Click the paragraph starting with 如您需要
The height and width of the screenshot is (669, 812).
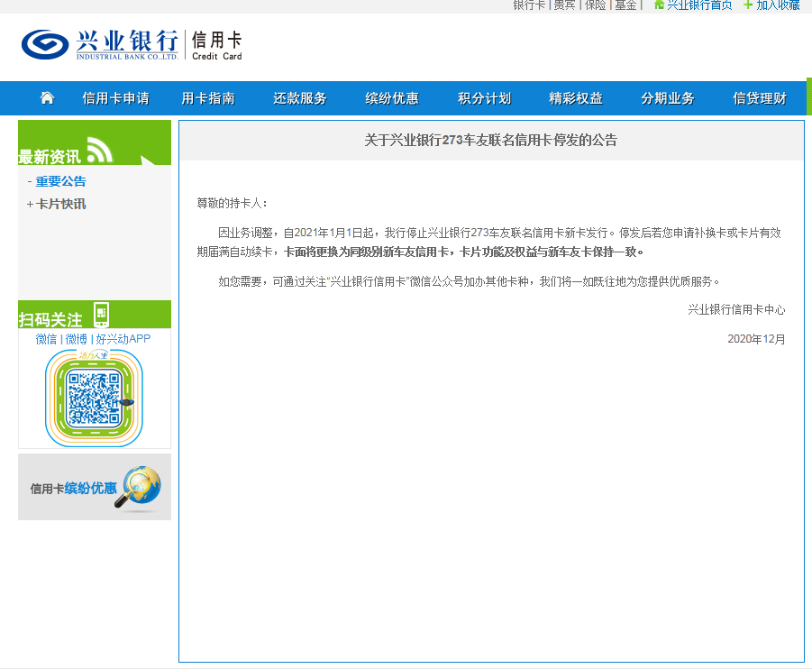click(x=469, y=281)
